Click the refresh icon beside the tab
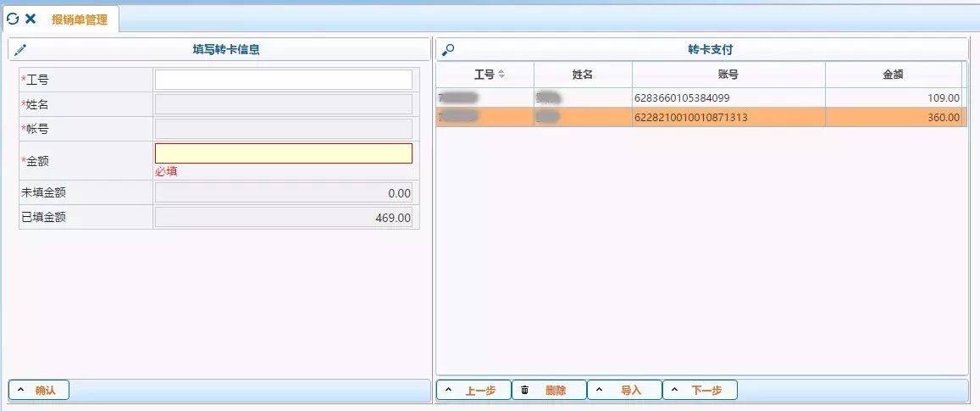The height and width of the screenshot is (411, 980). coord(13,19)
